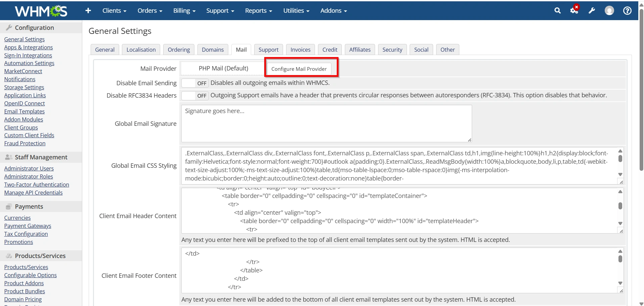Click the plus quick-add icon
Screen dimensions: 644x306
pyautogui.click(x=88, y=11)
